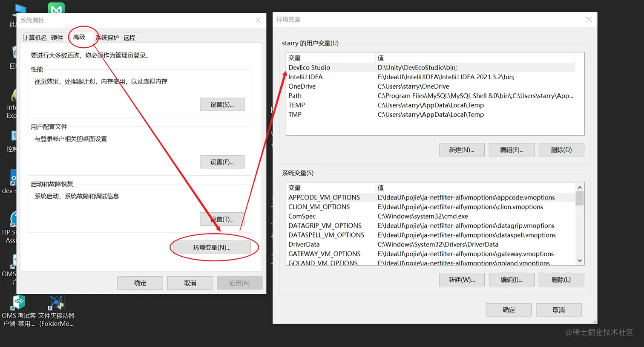Click 编辑(I)... for system variables
The image size is (644, 347).
(x=512, y=280)
